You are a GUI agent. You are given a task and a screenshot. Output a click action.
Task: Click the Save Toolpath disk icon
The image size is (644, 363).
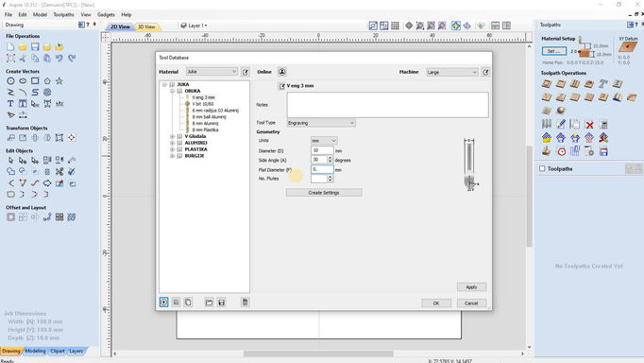603,151
